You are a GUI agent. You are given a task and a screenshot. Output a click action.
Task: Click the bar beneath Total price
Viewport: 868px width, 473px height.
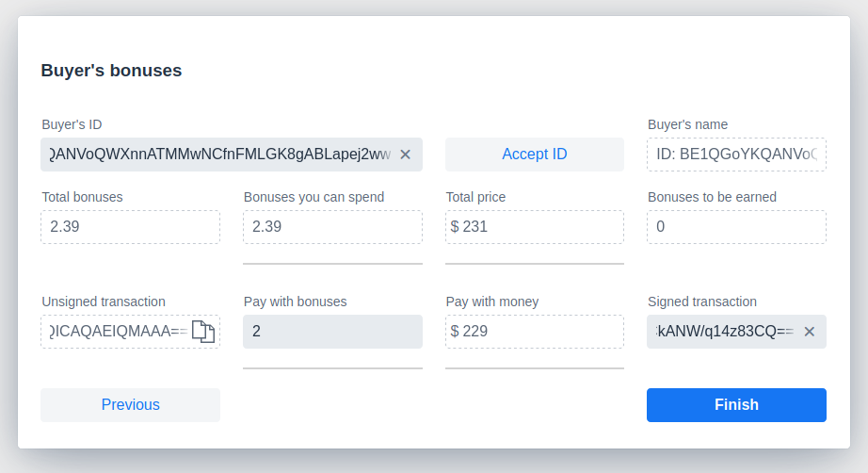click(535, 264)
